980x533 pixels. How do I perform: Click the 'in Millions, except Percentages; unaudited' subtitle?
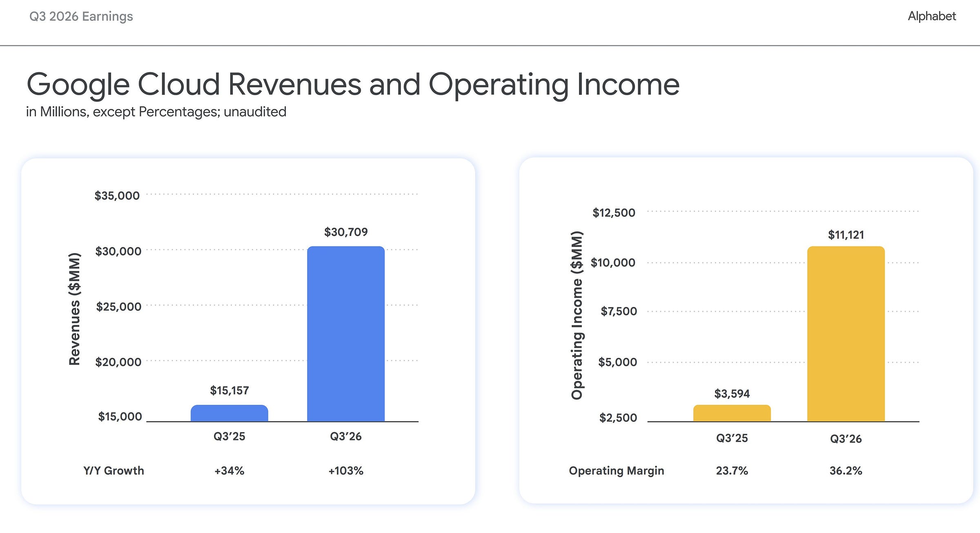156,111
